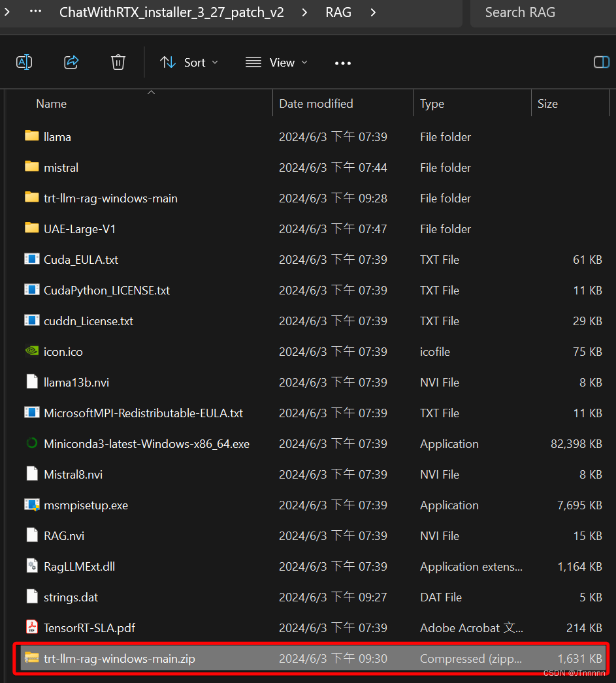The height and width of the screenshot is (683, 616).
Task: Click the cuddn_License.txt file icon
Action: 32,321
